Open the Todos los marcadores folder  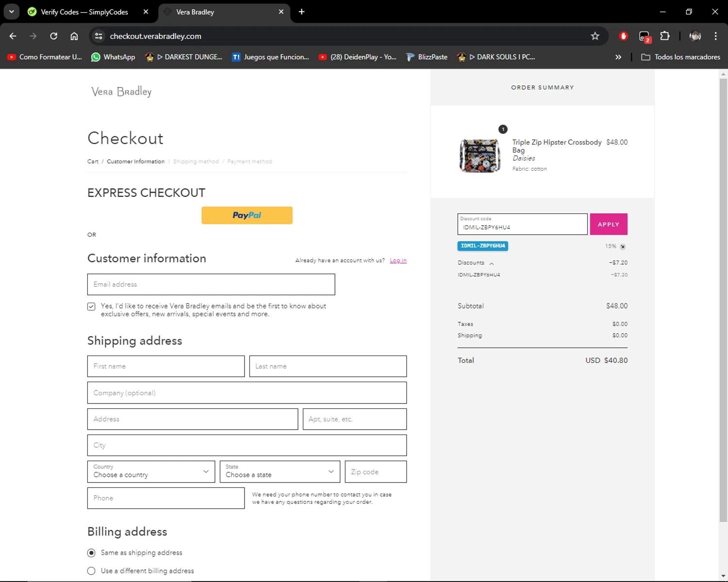pyautogui.click(x=680, y=57)
